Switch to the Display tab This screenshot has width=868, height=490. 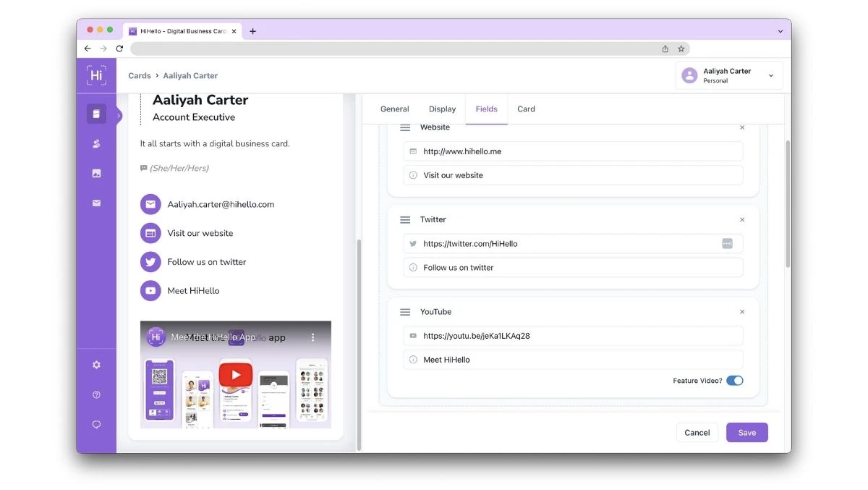442,109
